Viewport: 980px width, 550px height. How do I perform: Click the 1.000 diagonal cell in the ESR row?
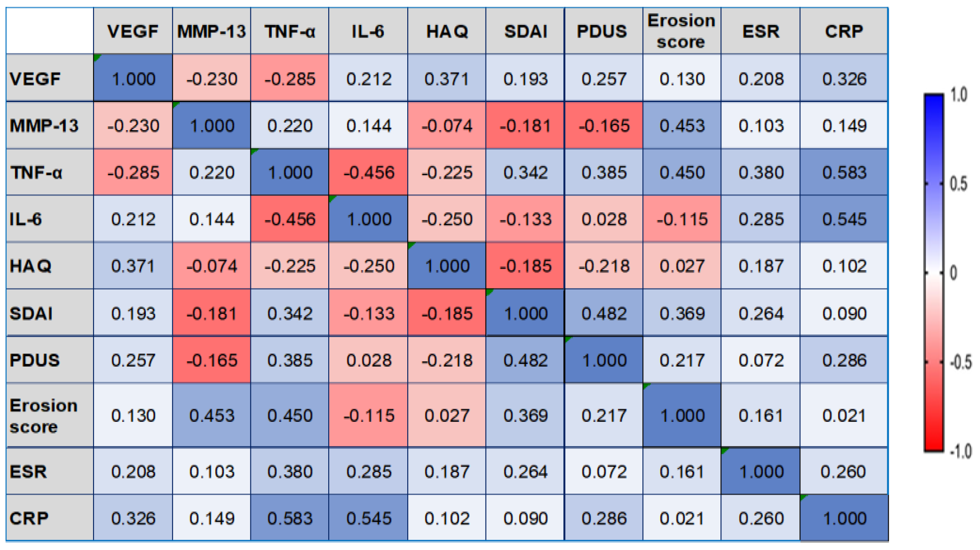[760, 471]
